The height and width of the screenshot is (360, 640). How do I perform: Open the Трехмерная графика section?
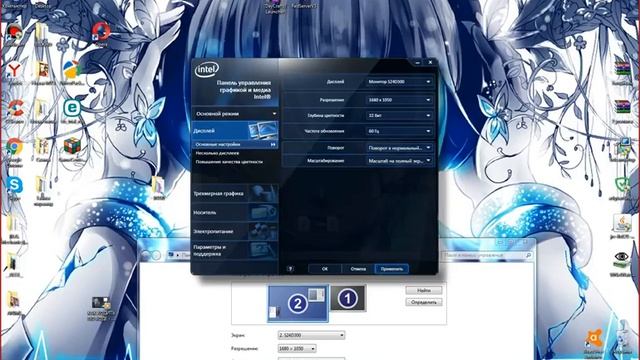(235, 193)
